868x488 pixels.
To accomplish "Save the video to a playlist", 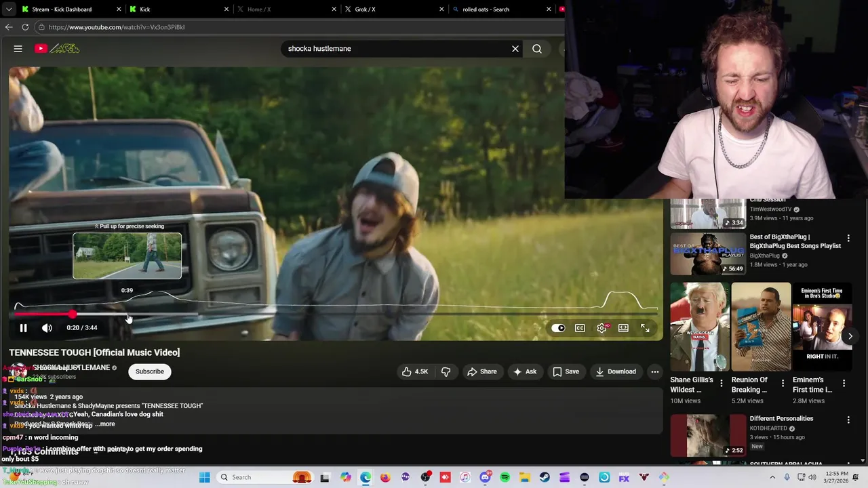I will [566, 371].
